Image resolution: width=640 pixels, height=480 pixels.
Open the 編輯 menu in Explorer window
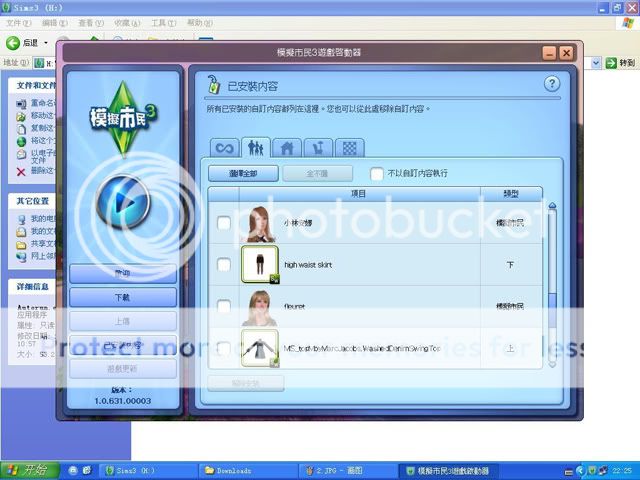(x=55, y=23)
